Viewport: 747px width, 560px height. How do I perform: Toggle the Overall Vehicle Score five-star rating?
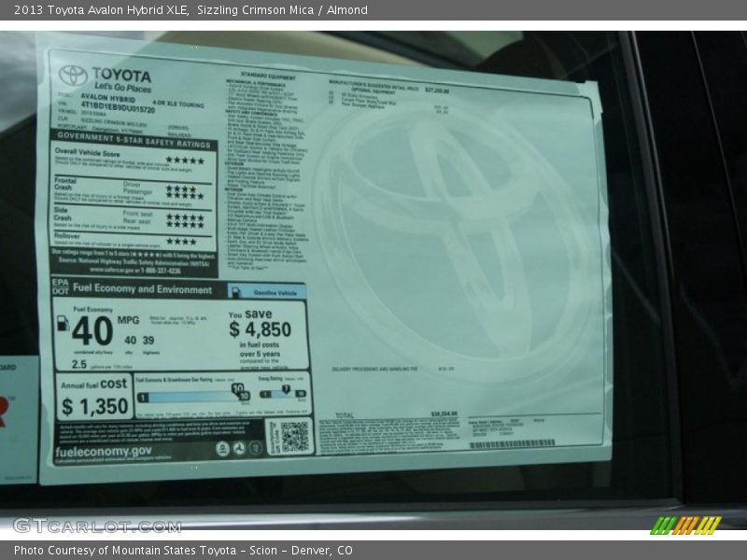click(187, 159)
